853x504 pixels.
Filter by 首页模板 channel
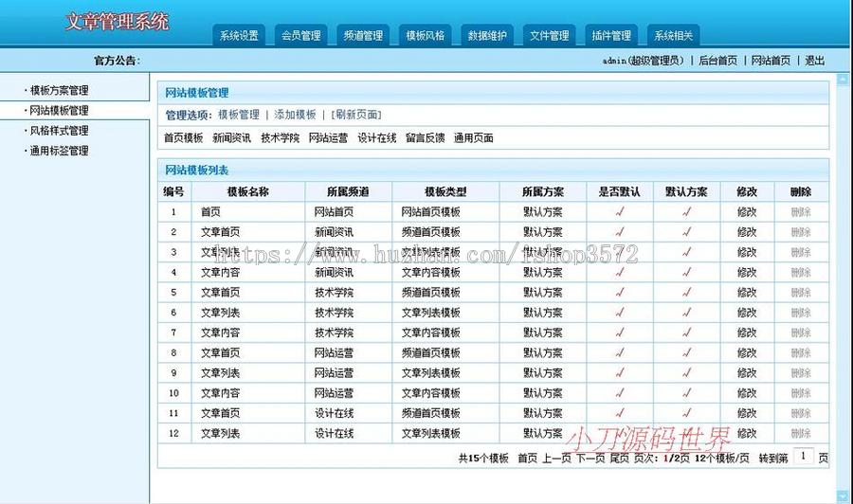(x=183, y=138)
